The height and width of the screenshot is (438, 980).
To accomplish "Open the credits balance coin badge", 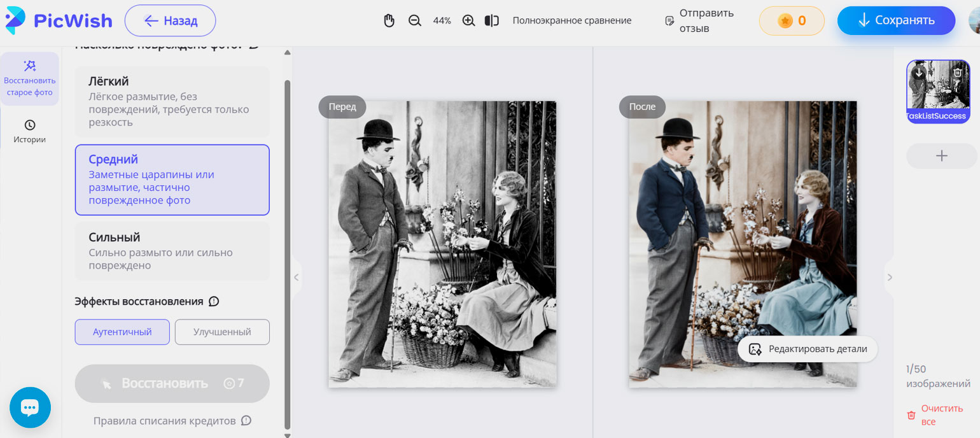I will [792, 20].
